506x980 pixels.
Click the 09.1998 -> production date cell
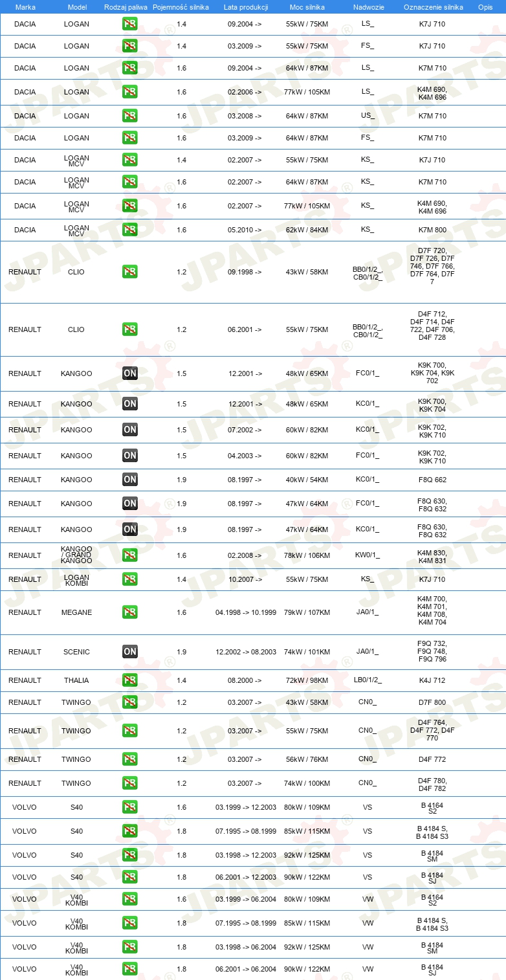245,272
